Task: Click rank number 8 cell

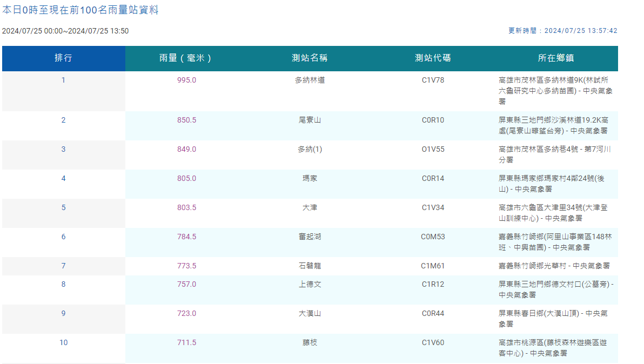Action: click(64, 289)
